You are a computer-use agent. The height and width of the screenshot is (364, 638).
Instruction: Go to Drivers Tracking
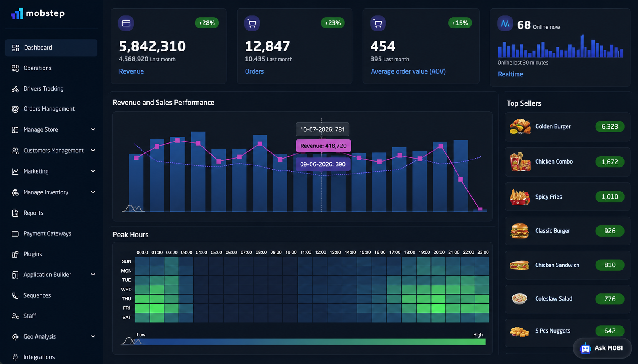point(51,89)
